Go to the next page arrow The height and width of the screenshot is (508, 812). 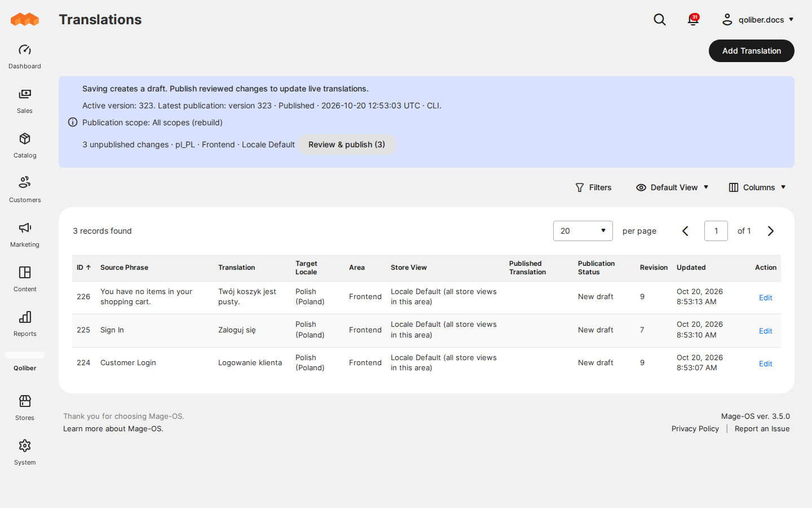click(771, 231)
